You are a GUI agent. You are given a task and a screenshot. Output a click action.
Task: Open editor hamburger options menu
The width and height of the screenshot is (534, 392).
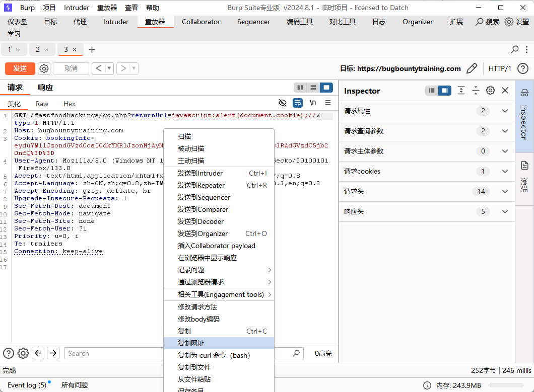[327, 103]
